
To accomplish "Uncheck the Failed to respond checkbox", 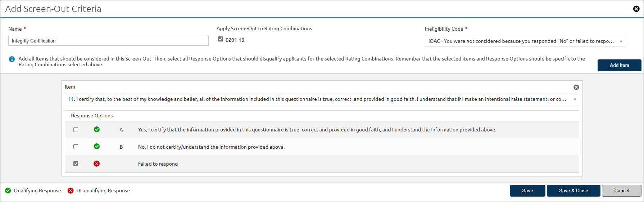I will click(76, 164).
